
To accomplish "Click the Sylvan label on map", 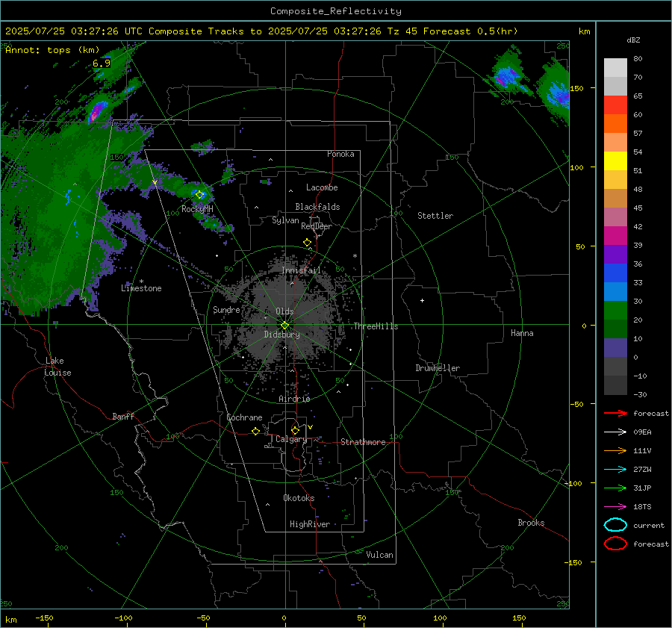I will click(285, 220).
